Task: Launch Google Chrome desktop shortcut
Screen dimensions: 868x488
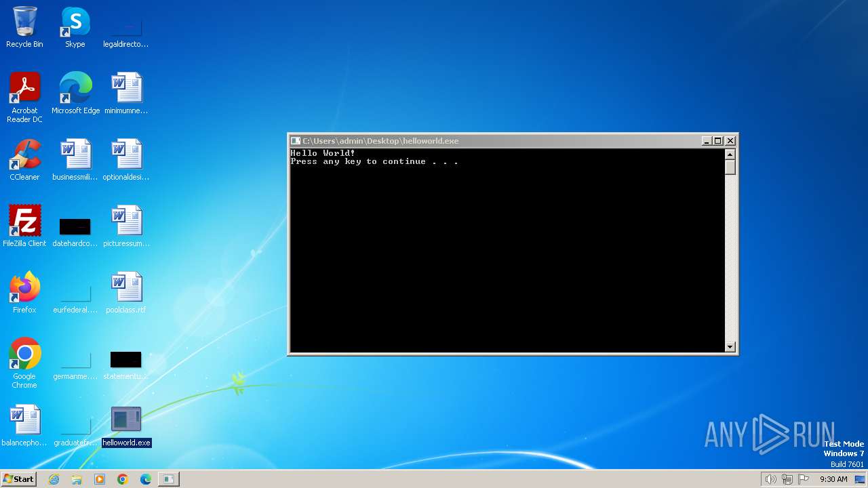Action: click(24, 363)
